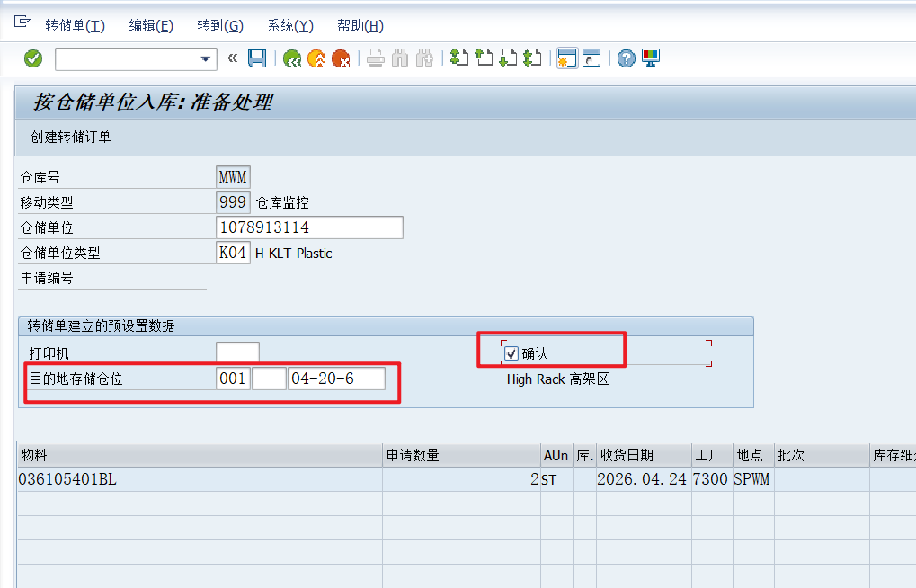Go to Previous Page icon
This screenshot has width=916, height=588.
pos(484,58)
